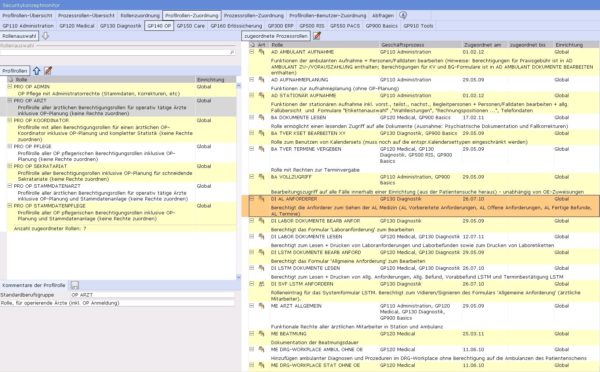This screenshot has height=372, width=600.
Task: Click the role icon of BA TVER TERMINE VERGEBEN
Action: [261, 149]
